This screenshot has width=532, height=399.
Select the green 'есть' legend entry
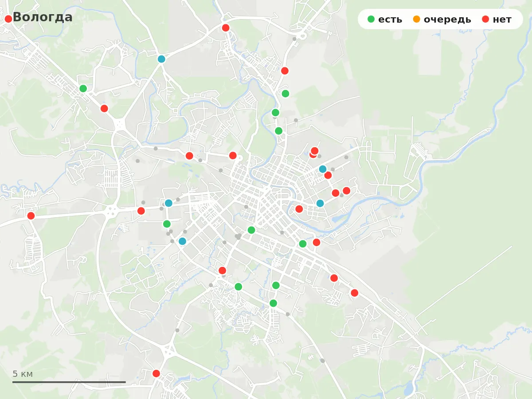385,19
